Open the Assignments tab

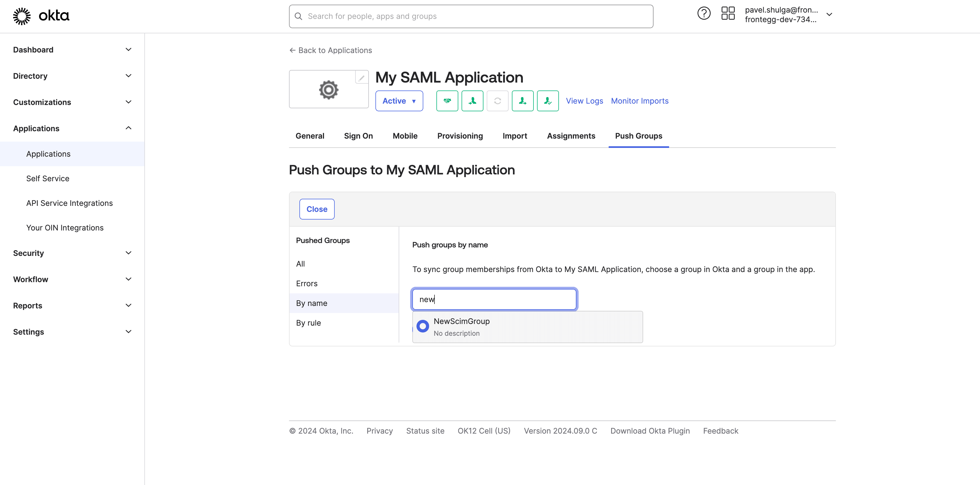pos(571,136)
